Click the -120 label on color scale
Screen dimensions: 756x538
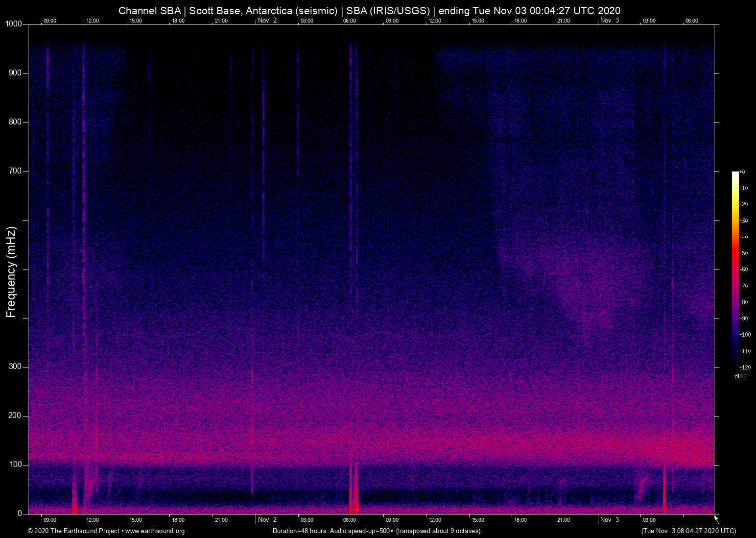(745, 367)
